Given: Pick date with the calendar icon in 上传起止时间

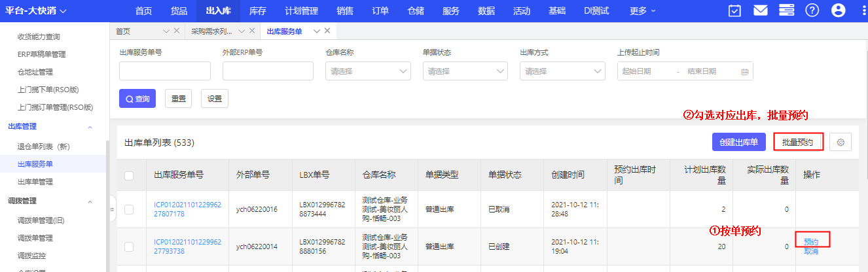Looking at the screenshot, I should click(744, 71).
